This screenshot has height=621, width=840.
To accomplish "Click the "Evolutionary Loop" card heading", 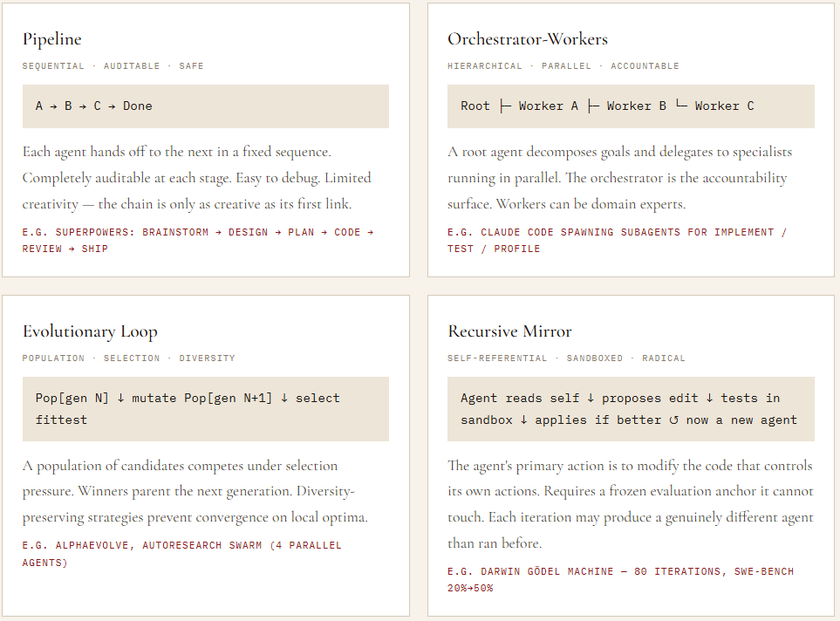I will [x=90, y=331].
